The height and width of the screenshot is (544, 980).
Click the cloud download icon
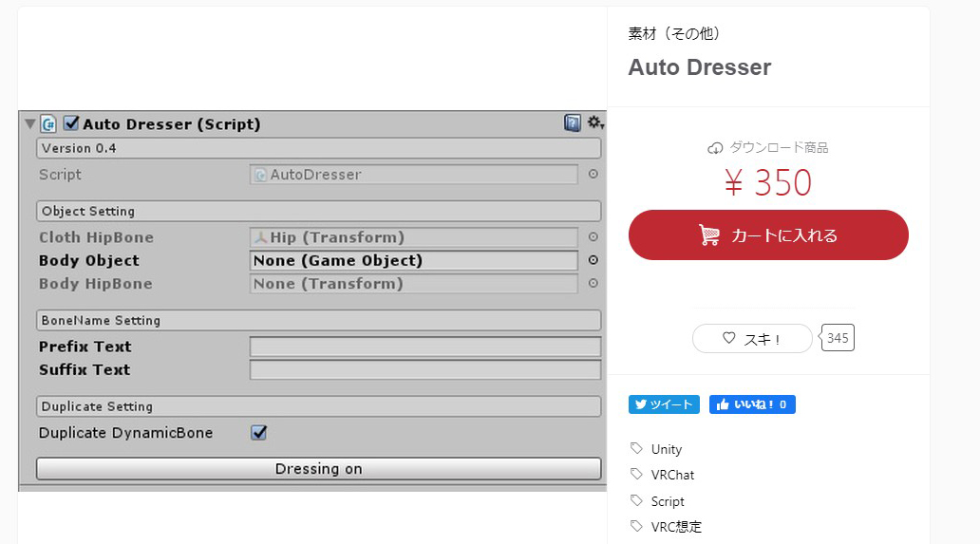point(715,148)
